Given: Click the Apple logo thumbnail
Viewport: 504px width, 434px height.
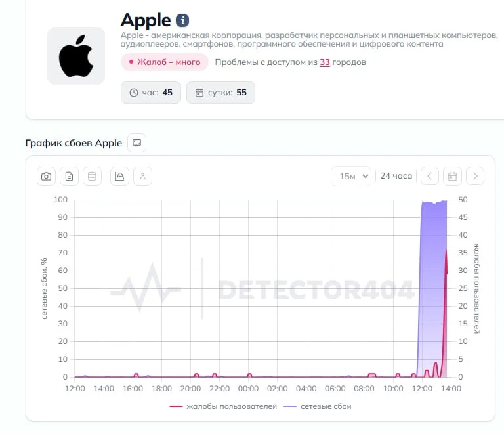Looking at the screenshot, I should tap(76, 56).
